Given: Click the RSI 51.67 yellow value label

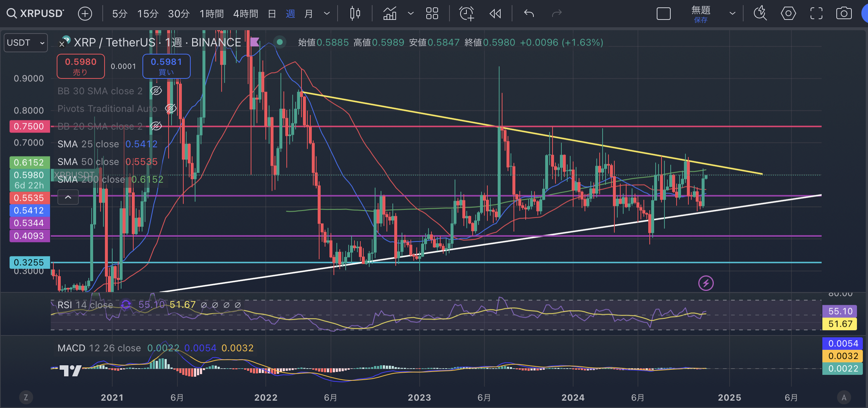Looking at the screenshot, I should [x=840, y=324].
